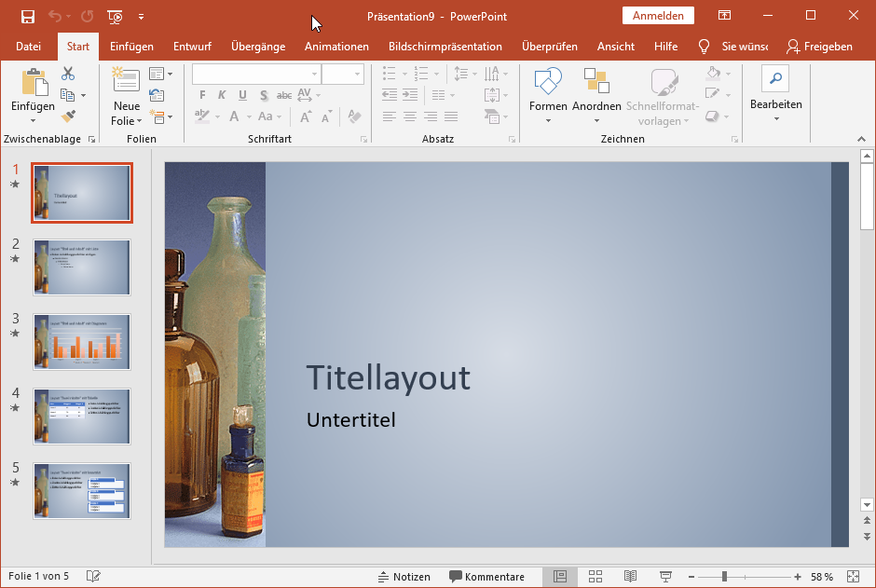Decrease font size with the smaller A icon
Viewport: 876px width, 588px height.
coord(326,116)
